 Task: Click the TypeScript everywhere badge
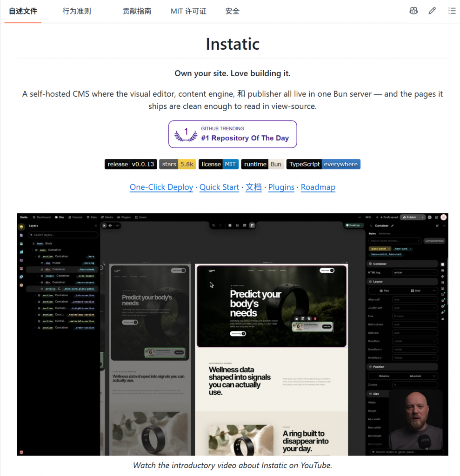pyautogui.click(x=323, y=164)
